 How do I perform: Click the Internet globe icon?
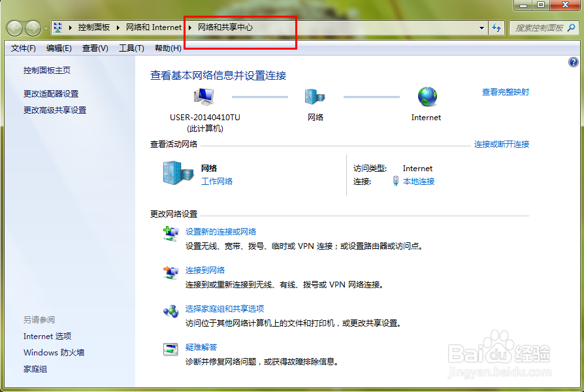click(x=427, y=97)
